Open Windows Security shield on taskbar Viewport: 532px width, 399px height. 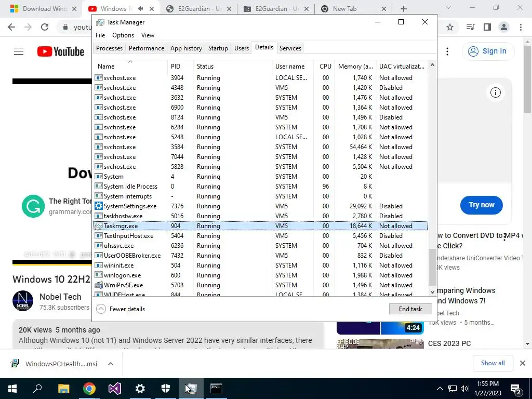(x=166, y=389)
